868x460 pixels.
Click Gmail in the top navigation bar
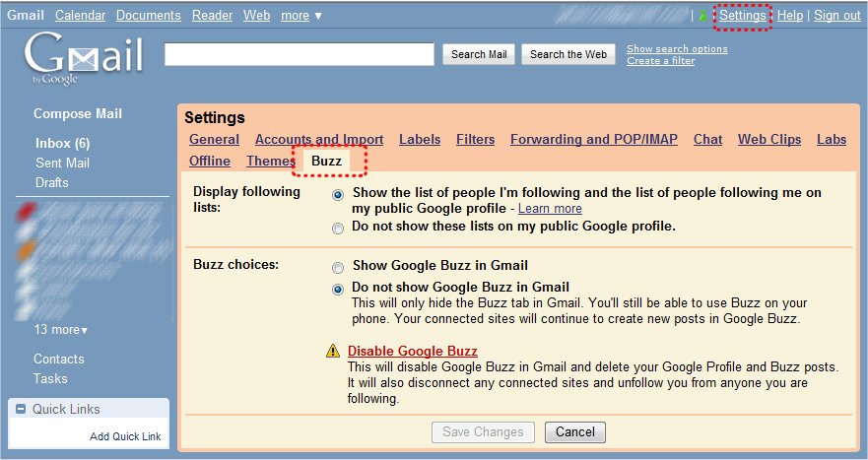[26, 16]
